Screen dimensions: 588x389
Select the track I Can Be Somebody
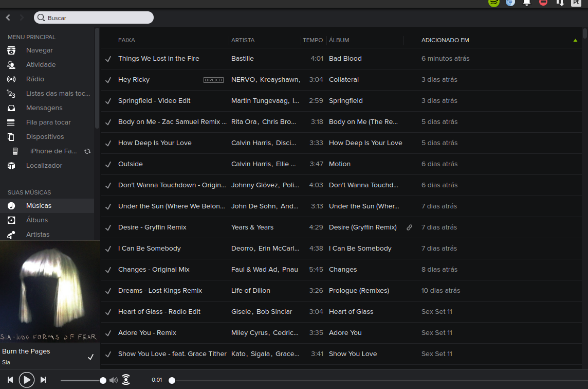(149, 249)
